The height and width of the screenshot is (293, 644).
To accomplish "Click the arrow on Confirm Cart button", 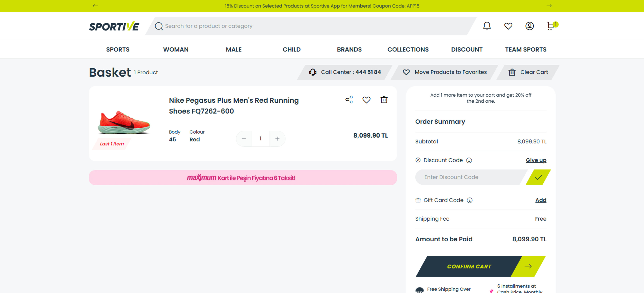I will coord(528,266).
